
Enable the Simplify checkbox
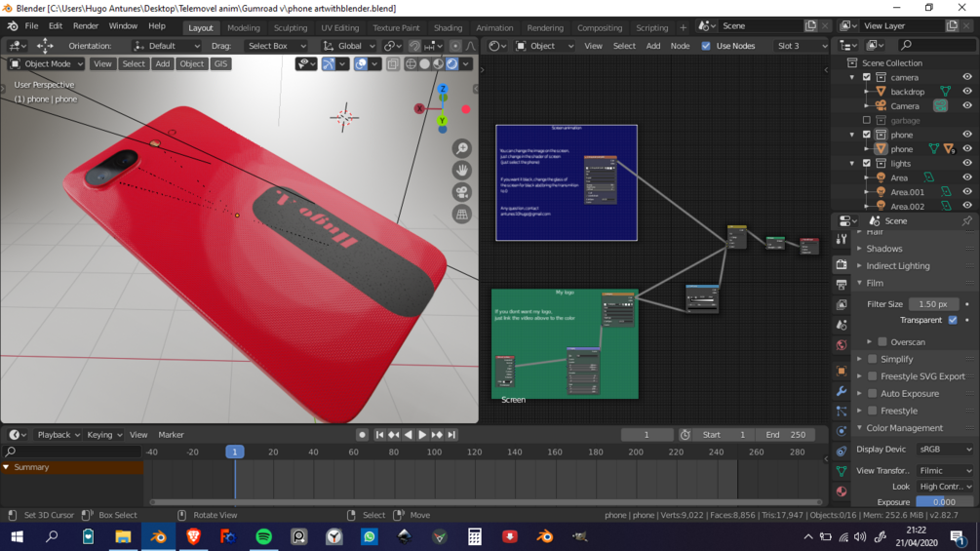pos(873,359)
